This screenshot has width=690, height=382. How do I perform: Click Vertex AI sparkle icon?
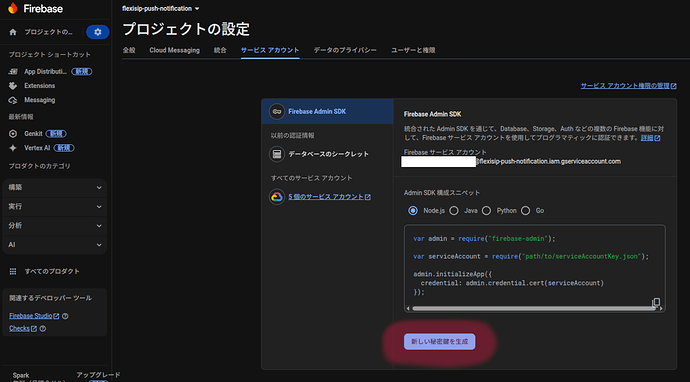point(13,148)
